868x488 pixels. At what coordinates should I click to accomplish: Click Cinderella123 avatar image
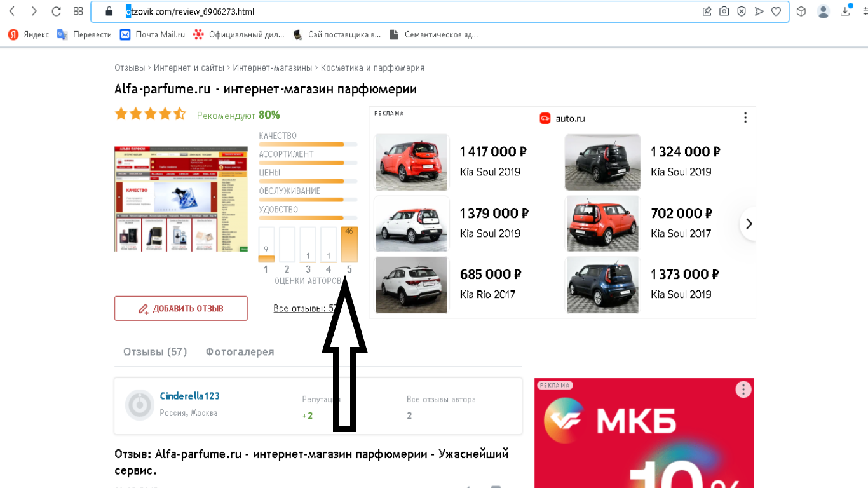point(139,405)
